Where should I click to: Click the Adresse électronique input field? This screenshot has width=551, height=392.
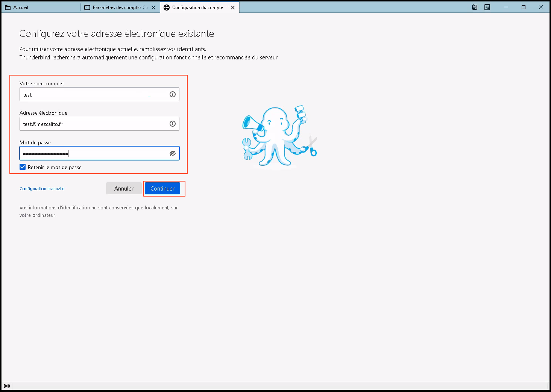coord(94,124)
